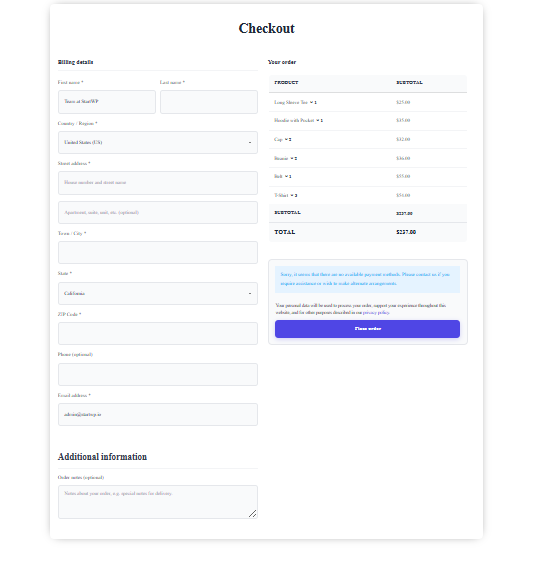Viewport: 536px width, 572px height.
Task: Click the First name input field
Action: (107, 102)
